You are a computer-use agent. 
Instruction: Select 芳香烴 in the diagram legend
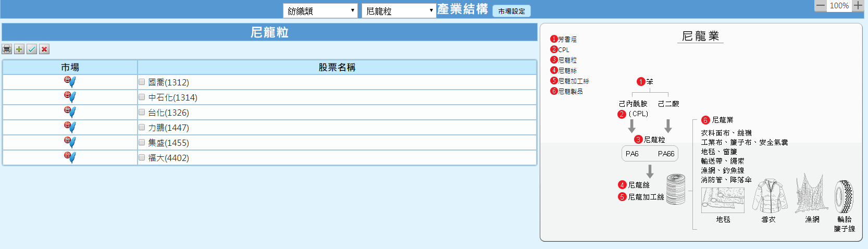tap(567, 39)
